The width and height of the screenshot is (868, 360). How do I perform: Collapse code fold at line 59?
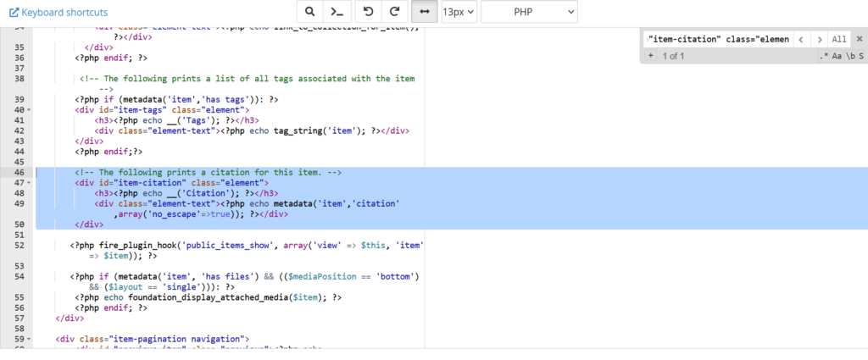click(x=29, y=339)
